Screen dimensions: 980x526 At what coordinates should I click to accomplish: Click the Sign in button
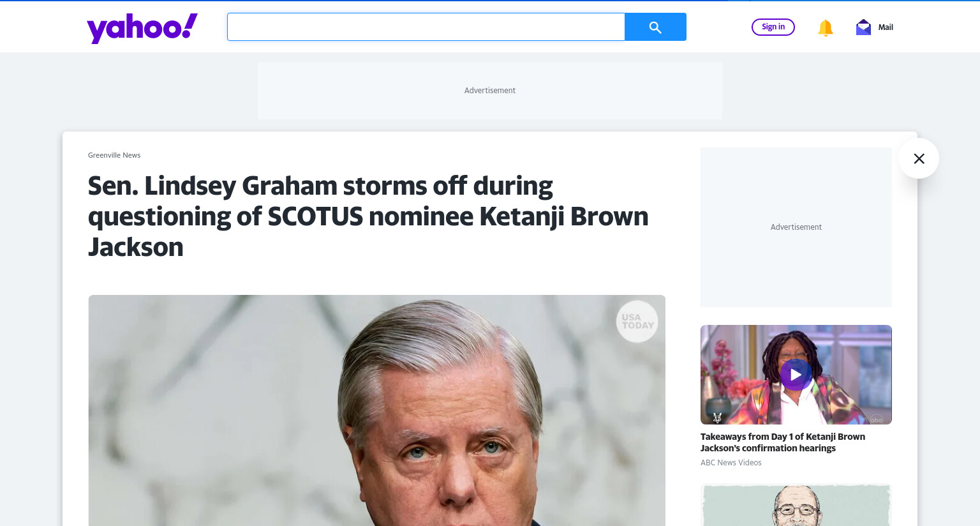773,27
